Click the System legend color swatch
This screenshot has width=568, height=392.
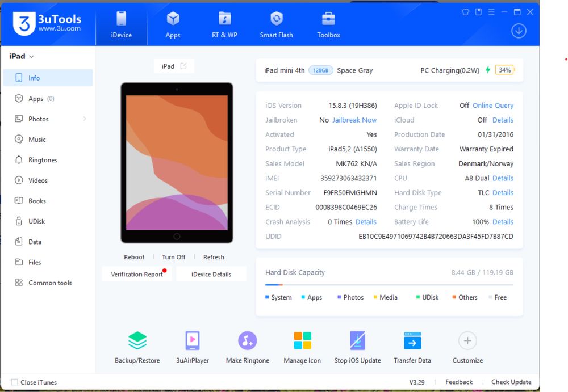267,297
